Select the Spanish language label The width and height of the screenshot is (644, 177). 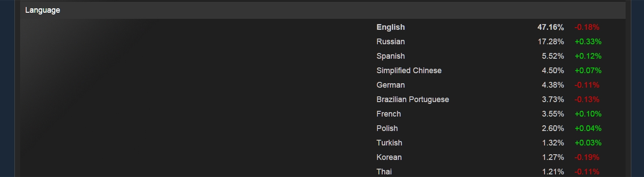[391, 56]
